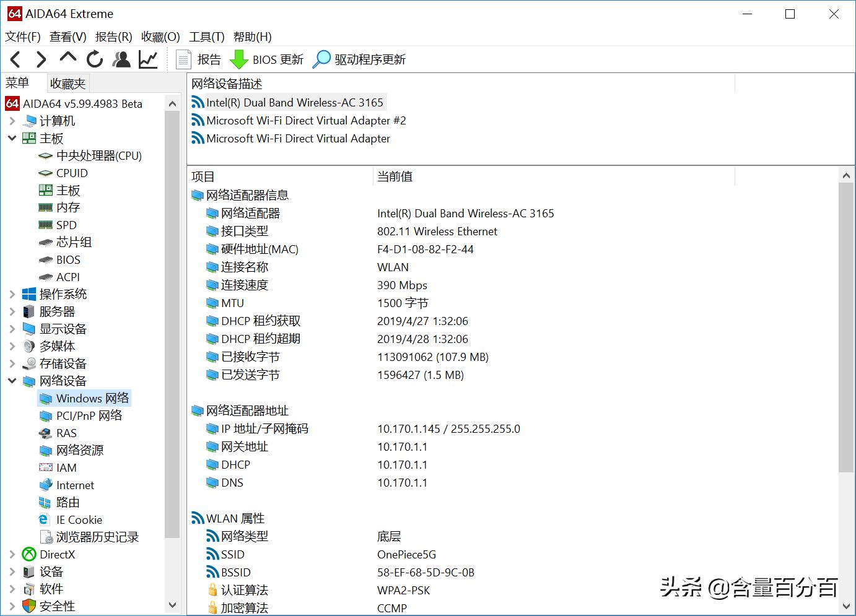Viewport: 856px width, 616px height.
Task: Open the 工具 menu
Action: 207,37
